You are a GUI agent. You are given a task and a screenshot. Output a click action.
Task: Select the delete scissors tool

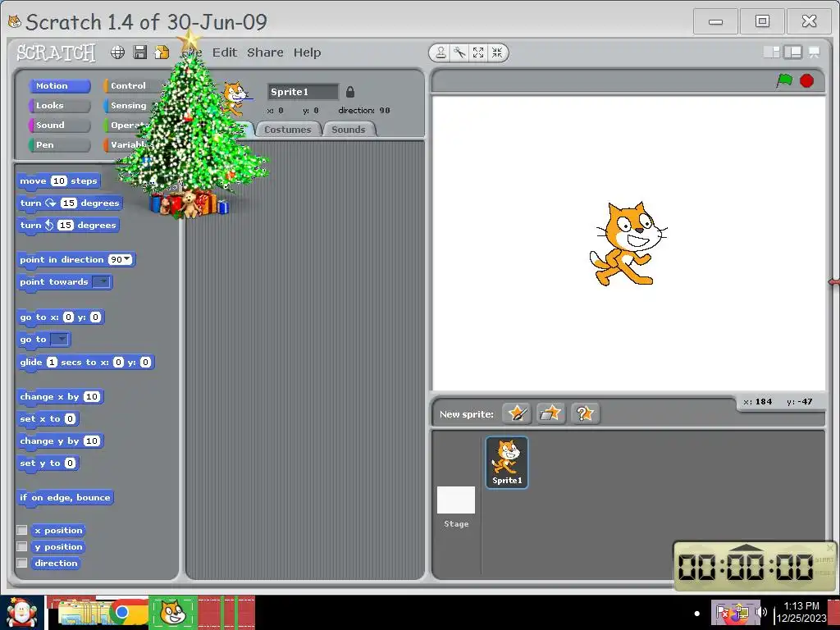point(459,52)
